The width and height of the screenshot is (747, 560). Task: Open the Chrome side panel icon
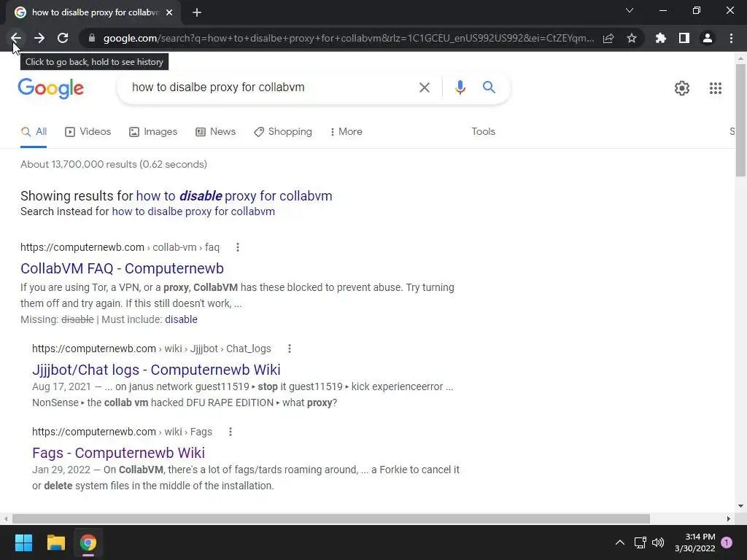684,38
